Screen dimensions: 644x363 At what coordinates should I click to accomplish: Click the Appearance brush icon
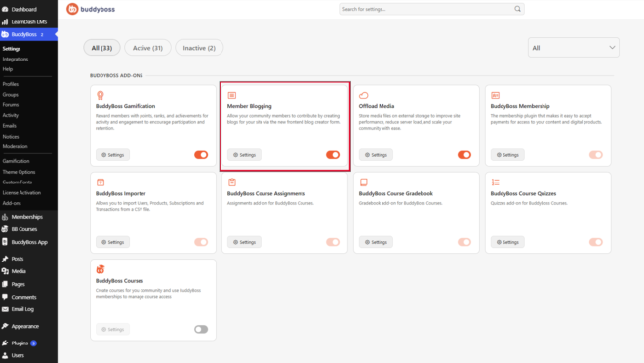(x=5, y=326)
